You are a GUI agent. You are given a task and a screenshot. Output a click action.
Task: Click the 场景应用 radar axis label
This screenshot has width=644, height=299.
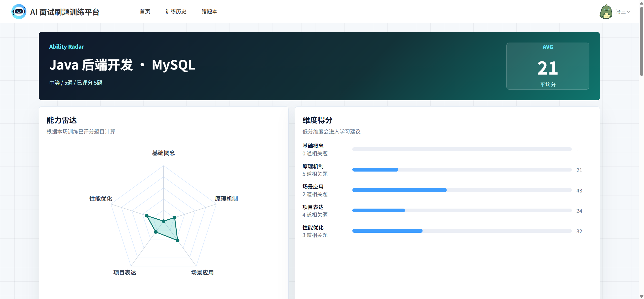point(202,273)
